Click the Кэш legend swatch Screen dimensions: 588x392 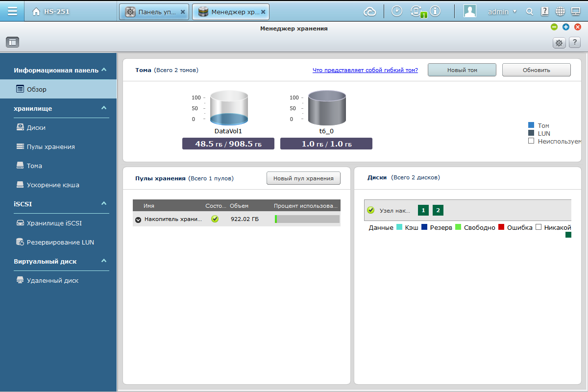399,227
